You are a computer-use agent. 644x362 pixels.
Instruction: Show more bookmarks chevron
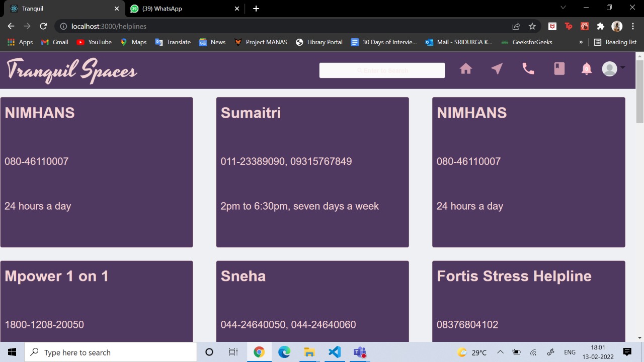[x=581, y=42]
